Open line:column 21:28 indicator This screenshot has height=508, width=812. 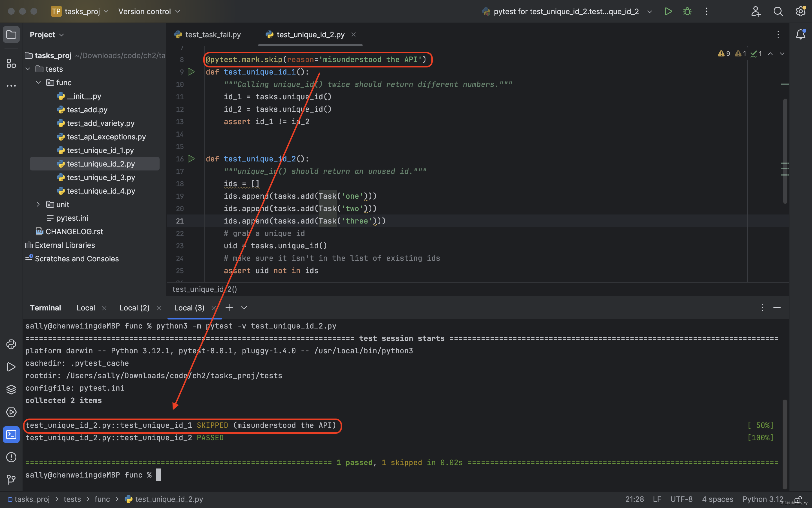[x=634, y=499]
